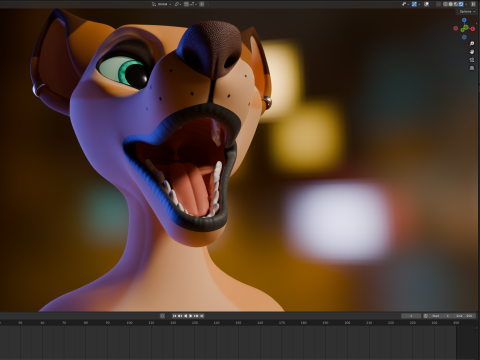
Task: Open the viewport shading options dropdown
Action: click(466, 4)
